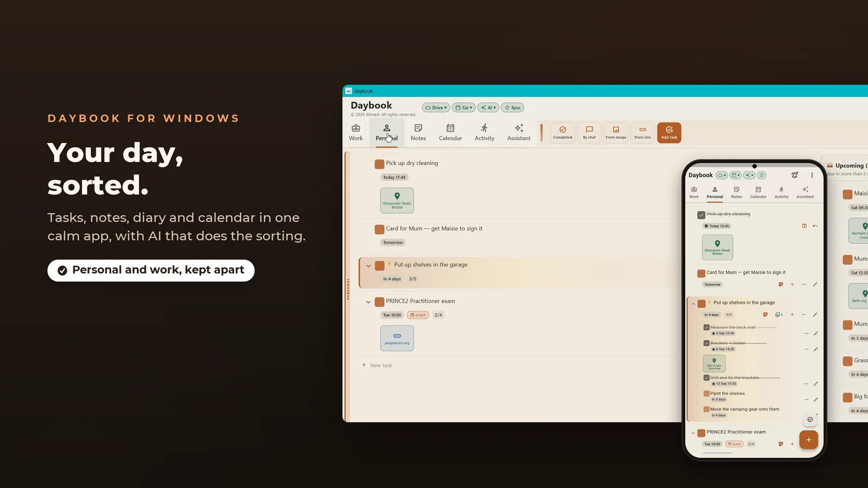This screenshot has height=488, width=868.
Task: Open B&Q Cribbs Causeway location card
Action: tap(714, 363)
